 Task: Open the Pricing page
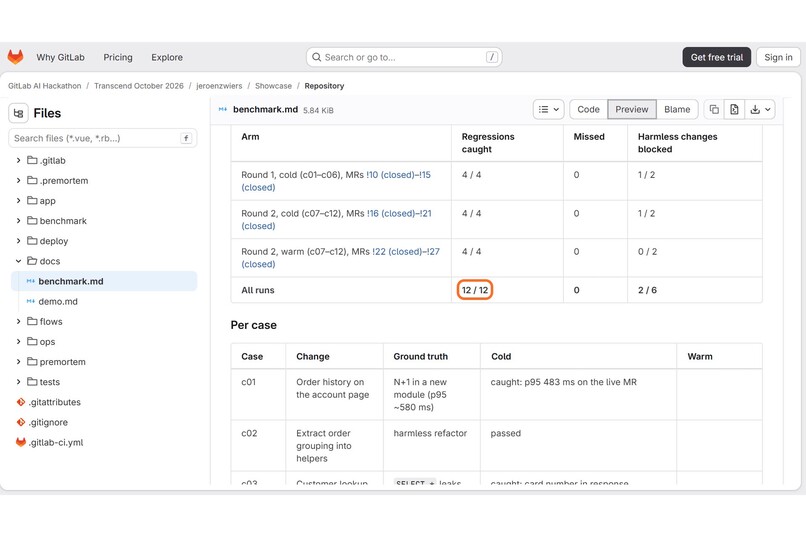[x=118, y=57]
